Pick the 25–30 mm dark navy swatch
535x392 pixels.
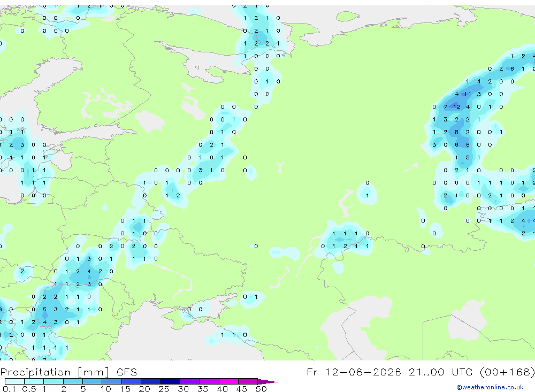click(170, 381)
